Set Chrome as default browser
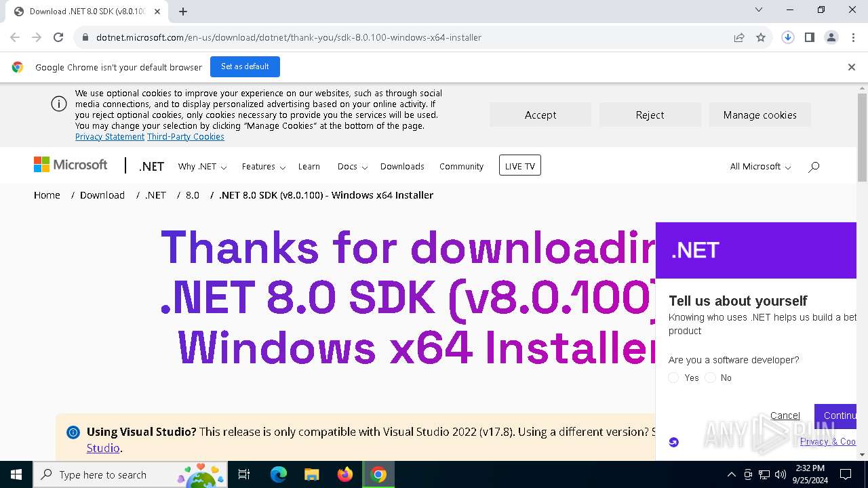Screen dimensions: 868x488 point(245,66)
